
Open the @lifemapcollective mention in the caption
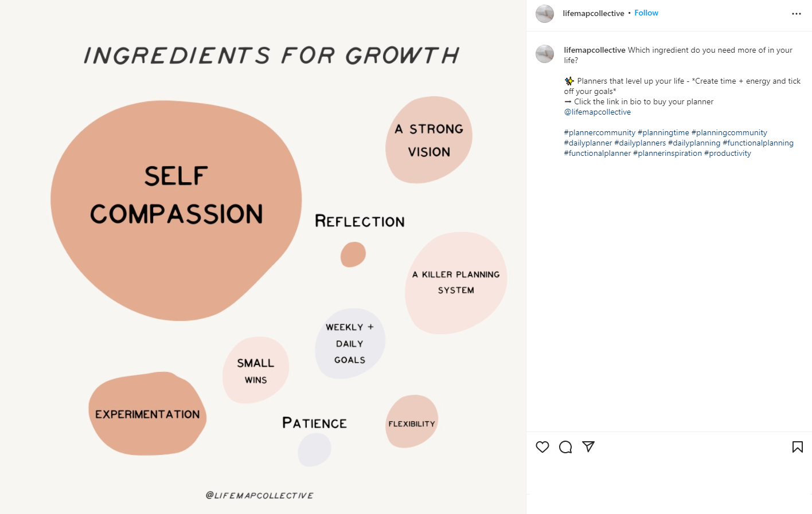click(x=597, y=112)
